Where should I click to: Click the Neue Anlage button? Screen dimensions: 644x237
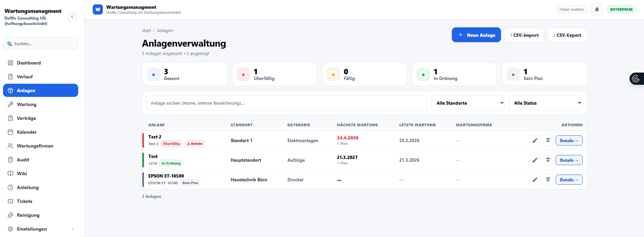click(476, 35)
